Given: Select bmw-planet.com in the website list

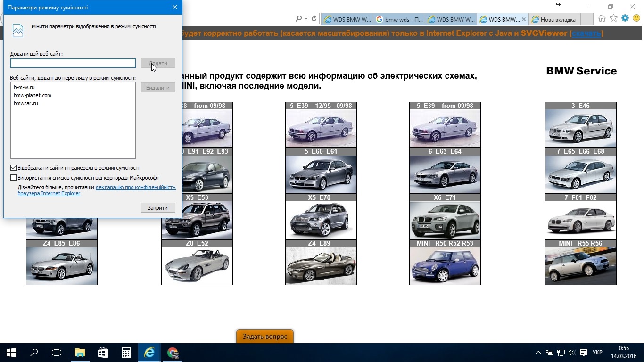Looking at the screenshot, I should coord(33,95).
